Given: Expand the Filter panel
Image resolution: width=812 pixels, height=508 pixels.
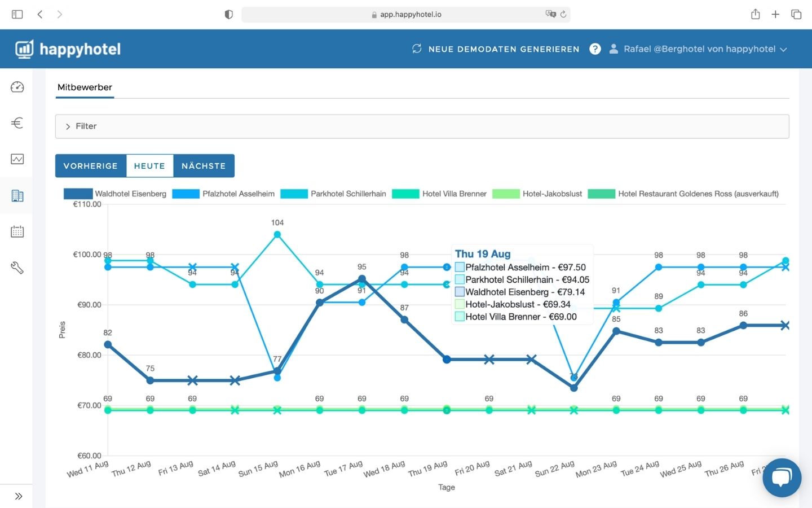Looking at the screenshot, I should tap(422, 126).
